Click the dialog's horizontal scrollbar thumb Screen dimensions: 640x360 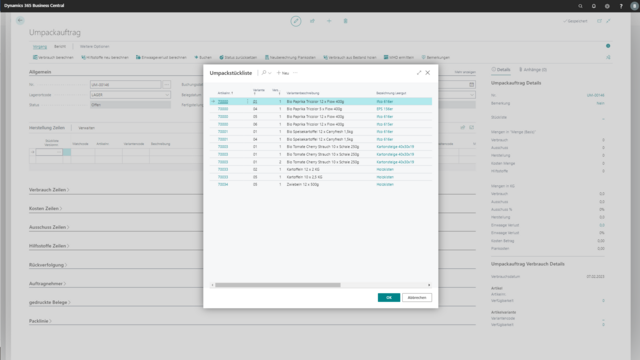pyautogui.click(x=278, y=285)
